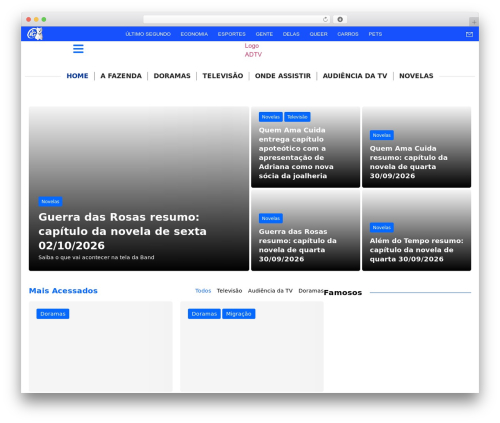This screenshot has height=423, width=500.
Task: Click Novelas tag on Guerra das Rosas quarta card
Action: [271, 218]
